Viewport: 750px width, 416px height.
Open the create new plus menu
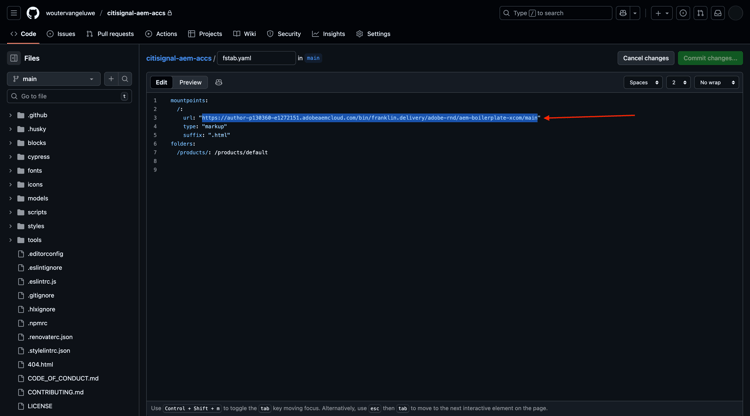662,13
